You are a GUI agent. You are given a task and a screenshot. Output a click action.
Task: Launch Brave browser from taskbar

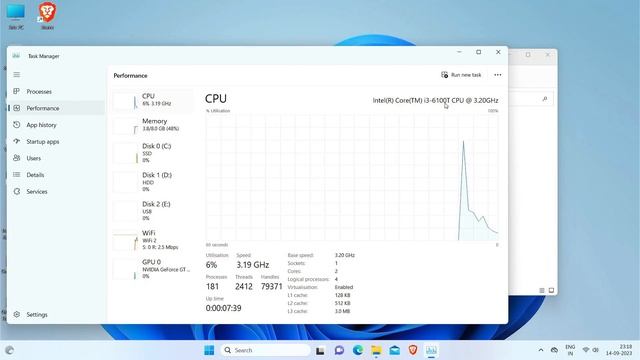(413, 350)
